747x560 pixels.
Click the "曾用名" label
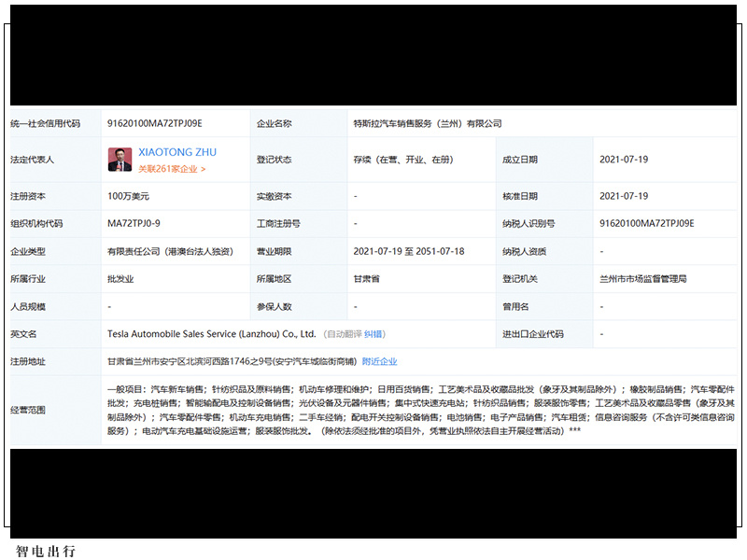pyautogui.click(x=516, y=307)
